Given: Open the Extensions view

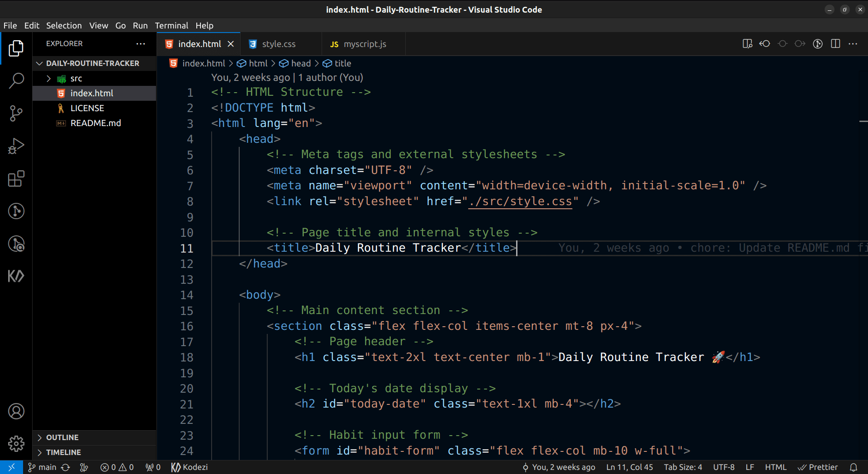Looking at the screenshot, I should pyautogui.click(x=16, y=178).
